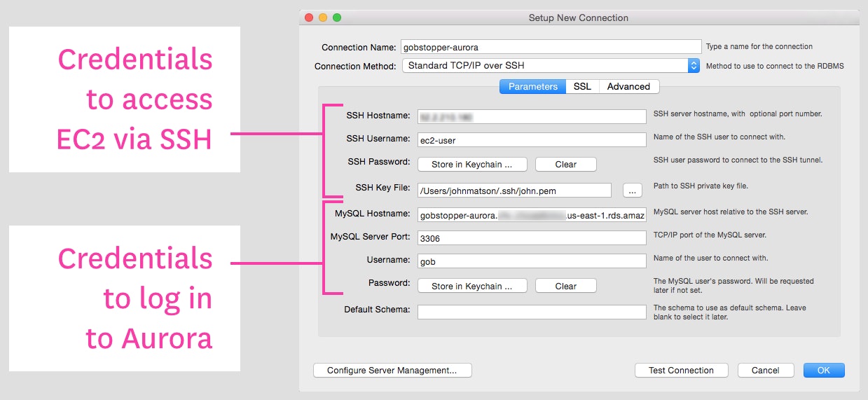Click the Default Schema input field

(531, 312)
